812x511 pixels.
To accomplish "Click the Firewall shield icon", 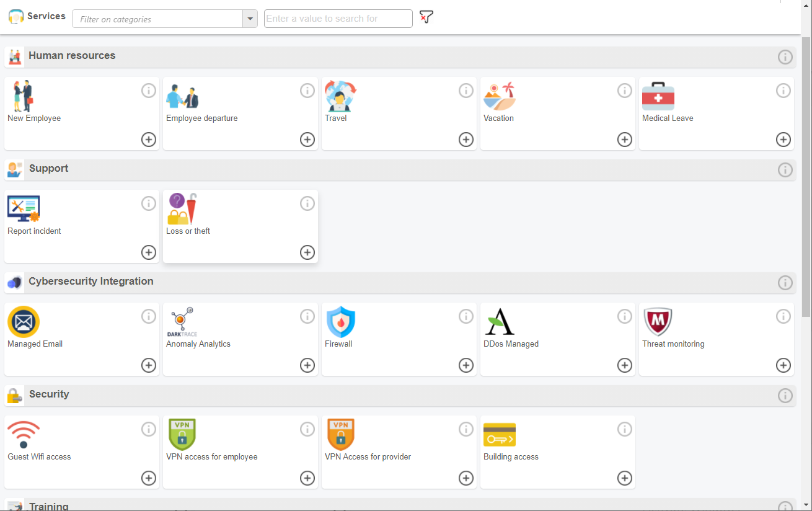I will pos(341,322).
